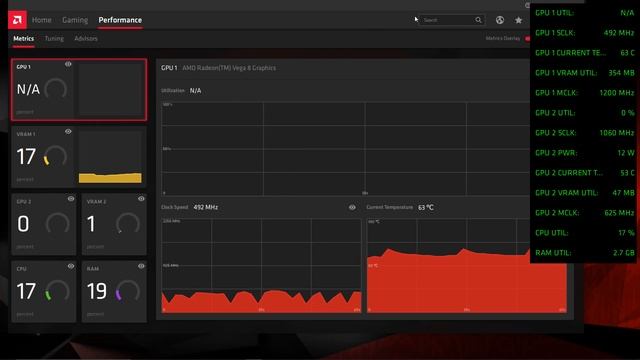640x360 pixels.
Task: Click the '492 MHz' clock speed value
Action: point(206,207)
